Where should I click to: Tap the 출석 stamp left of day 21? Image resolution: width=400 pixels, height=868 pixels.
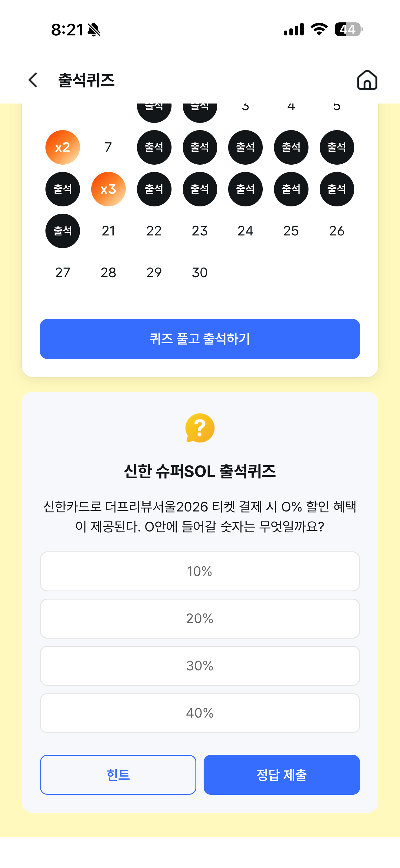tap(63, 231)
